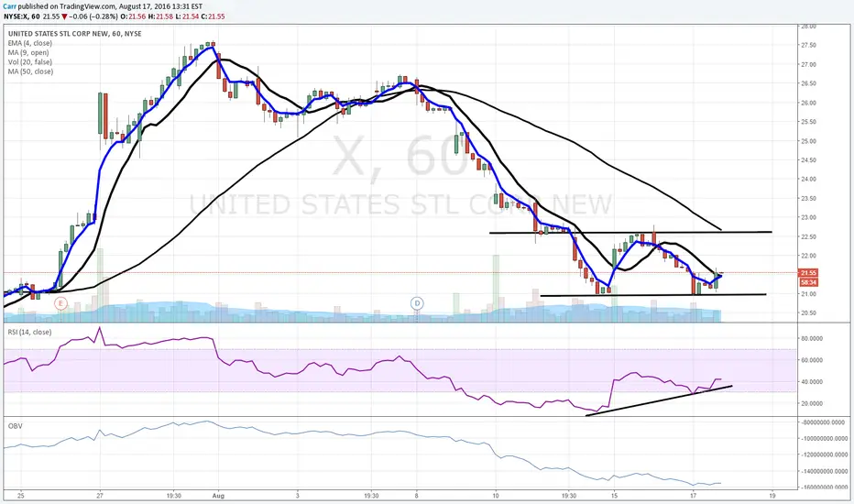Click the 80.0000 RSI axis label

click(810, 338)
